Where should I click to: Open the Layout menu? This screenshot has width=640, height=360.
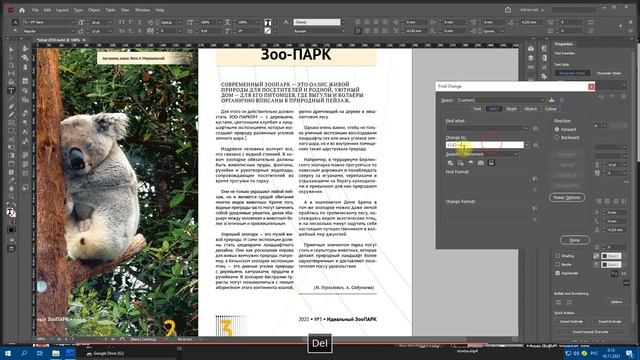pos(62,10)
